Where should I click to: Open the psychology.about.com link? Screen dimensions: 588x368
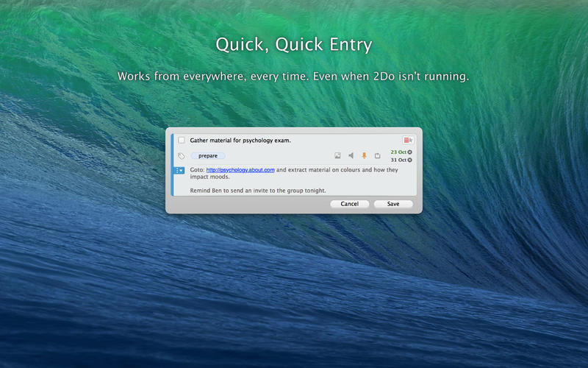tap(240, 170)
